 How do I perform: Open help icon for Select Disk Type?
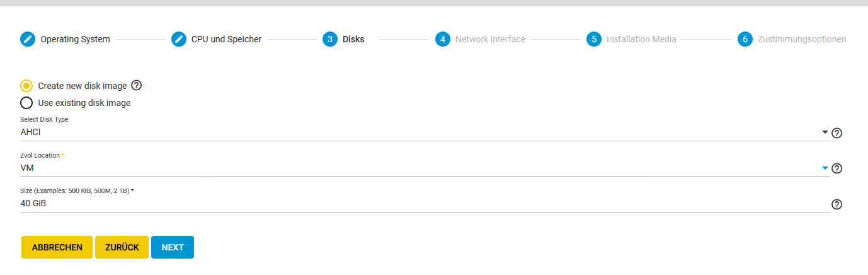[837, 133]
